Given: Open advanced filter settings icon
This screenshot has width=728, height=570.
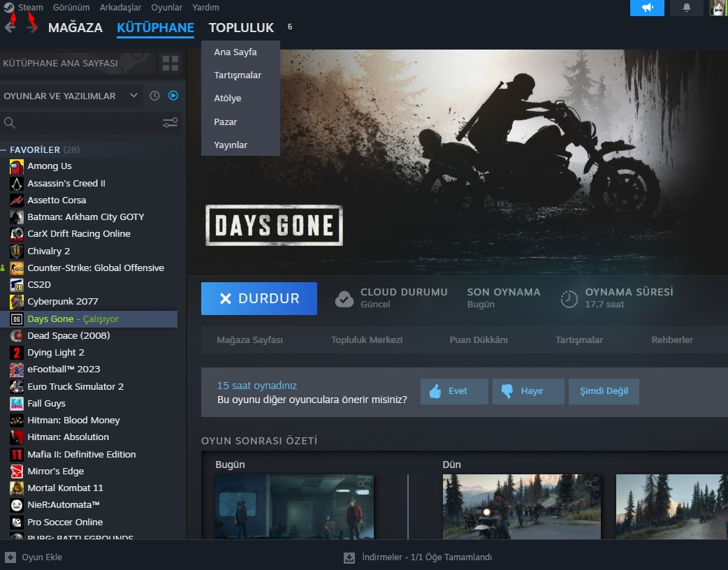Looking at the screenshot, I should point(170,122).
